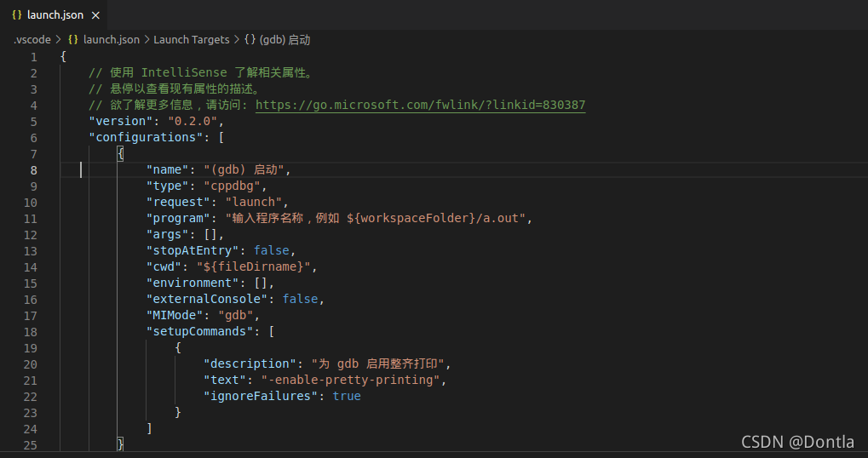Open the .vscode breadcrumb folder

(x=32, y=40)
